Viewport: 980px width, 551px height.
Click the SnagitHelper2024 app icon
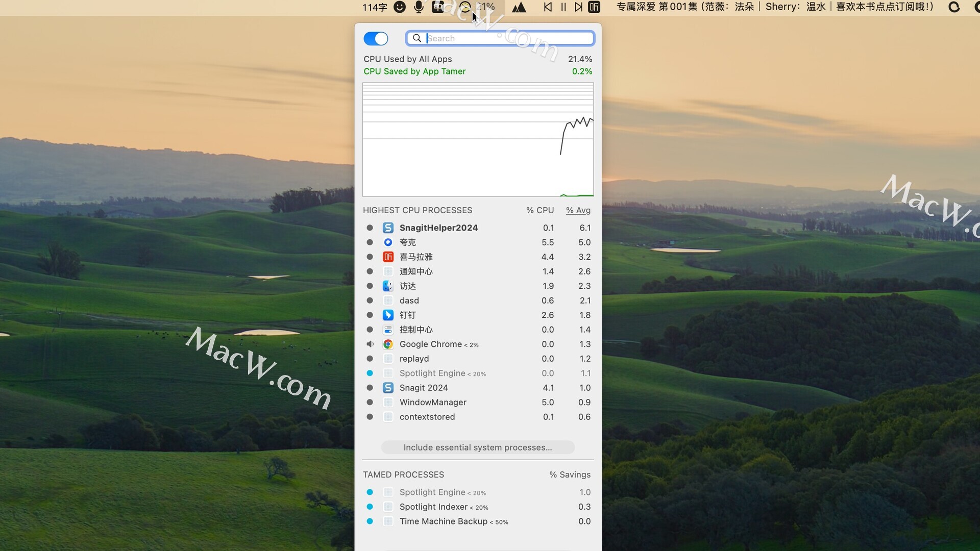point(388,228)
